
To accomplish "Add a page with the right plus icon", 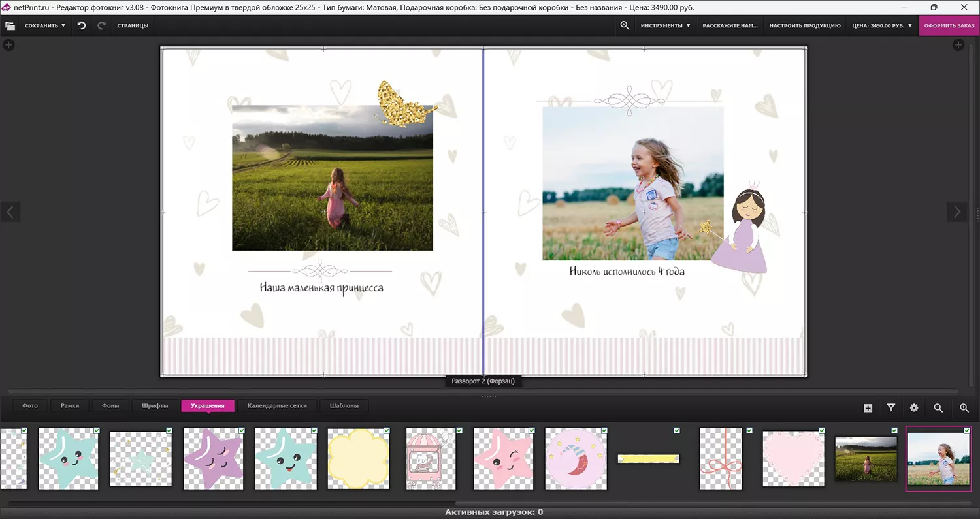I will [x=958, y=45].
